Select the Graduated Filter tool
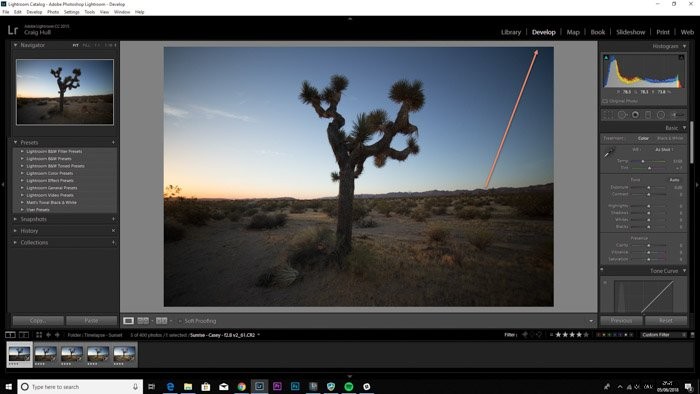The image size is (700, 394). (x=648, y=115)
